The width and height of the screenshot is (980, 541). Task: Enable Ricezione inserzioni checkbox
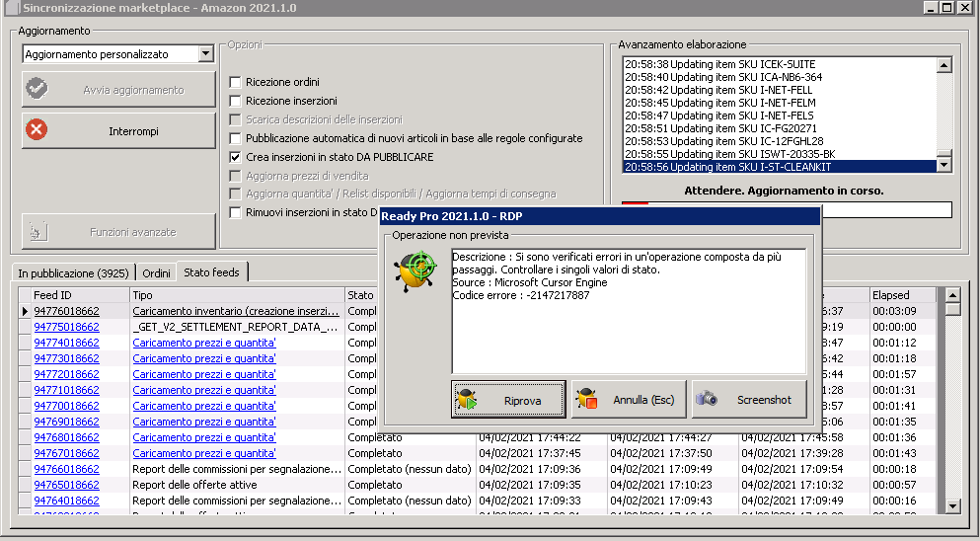click(x=235, y=101)
